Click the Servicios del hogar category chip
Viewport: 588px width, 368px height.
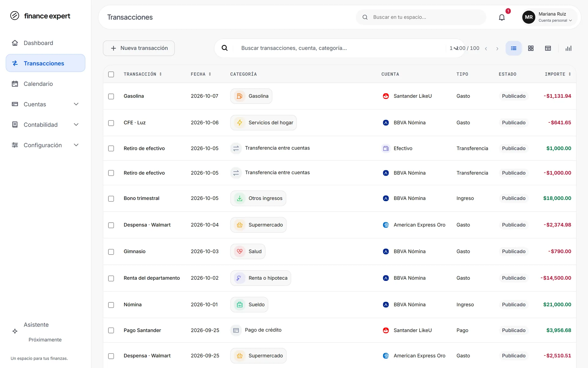tap(263, 123)
